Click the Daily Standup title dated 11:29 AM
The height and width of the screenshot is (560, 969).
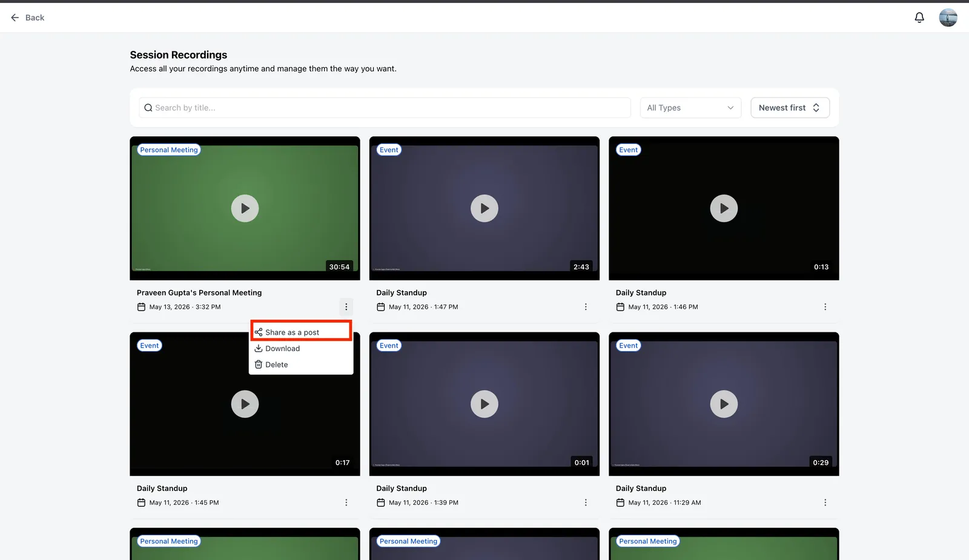[x=641, y=489]
